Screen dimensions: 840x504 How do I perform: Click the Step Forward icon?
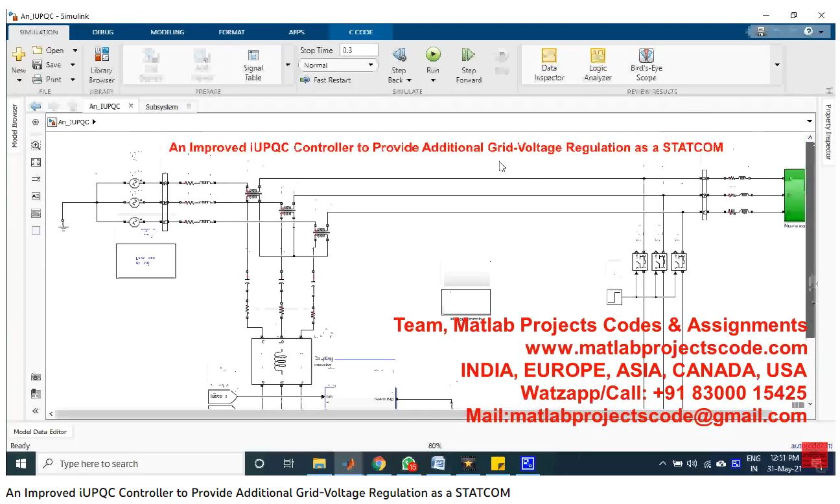pos(468,56)
